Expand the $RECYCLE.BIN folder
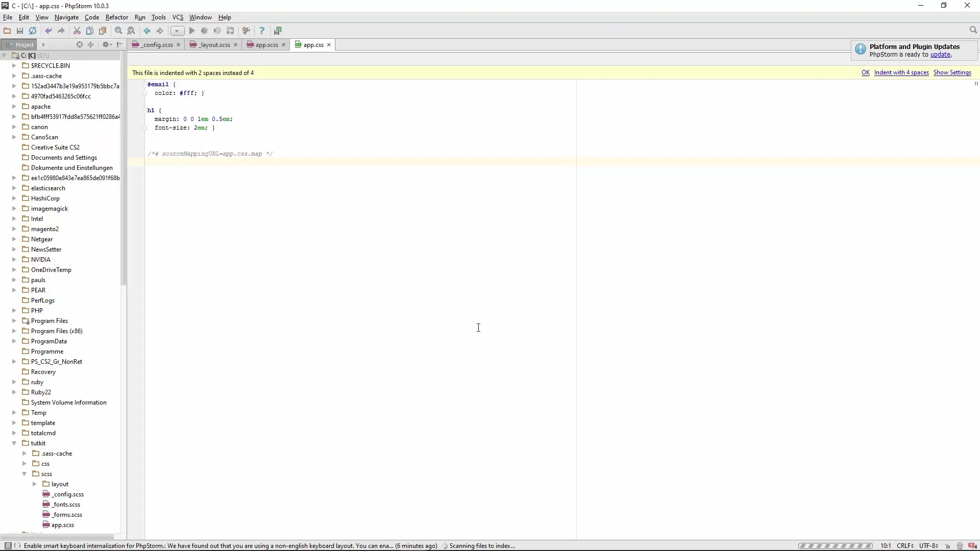The height and width of the screenshot is (551, 980). pyautogui.click(x=14, y=65)
